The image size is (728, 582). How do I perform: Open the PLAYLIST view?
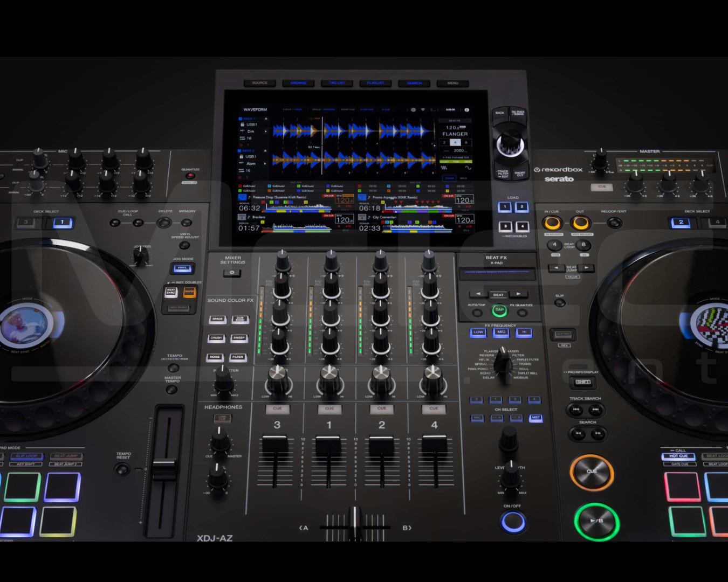(x=375, y=83)
